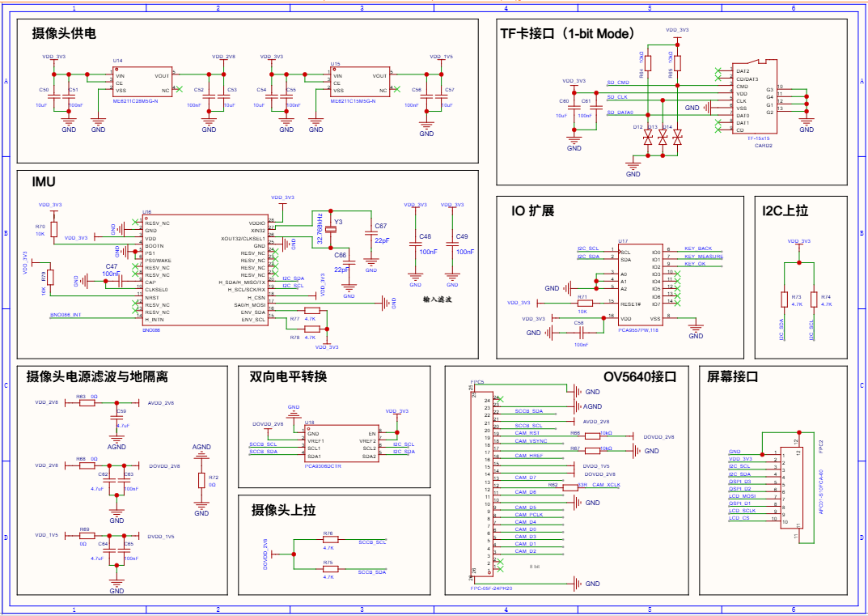Viewport: 868px width, 616px height.
Task: Select resistor R76 on SCCB_SCL
Action: (x=331, y=538)
